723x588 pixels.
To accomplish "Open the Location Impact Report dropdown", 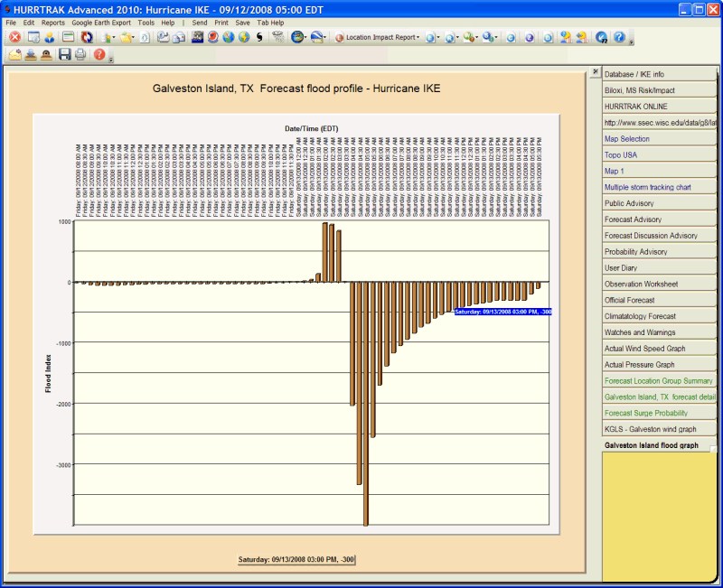I will coord(378,38).
